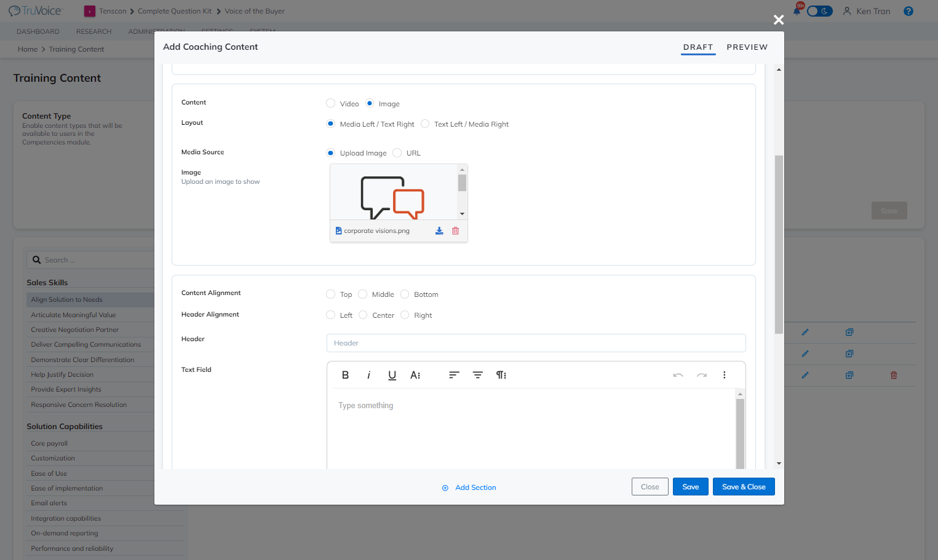The height and width of the screenshot is (560, 938).
Task: Open the help question mark icon
Action: [908, 11]
